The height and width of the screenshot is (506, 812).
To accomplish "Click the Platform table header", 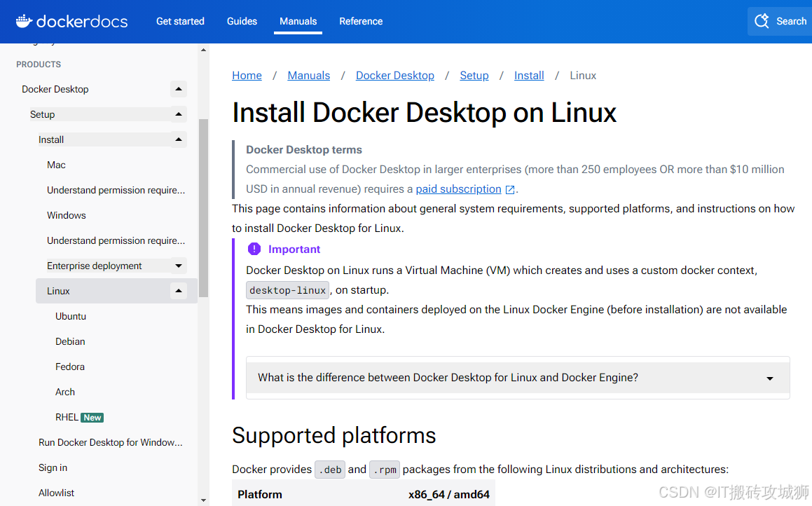I will pos(260,495).
